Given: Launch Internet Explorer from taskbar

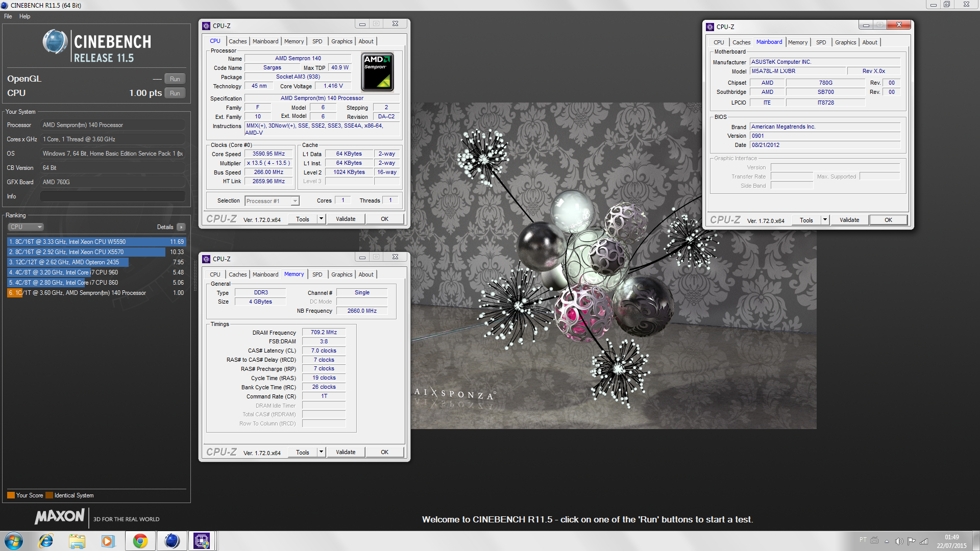Looking at the screenshot, I should 46,541.
